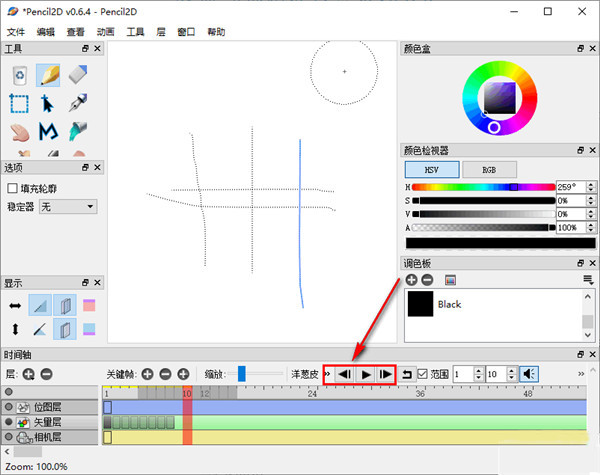The image size is (600, 475).
Task: Switch color inspector to RGB
Action: pos(487,170)
